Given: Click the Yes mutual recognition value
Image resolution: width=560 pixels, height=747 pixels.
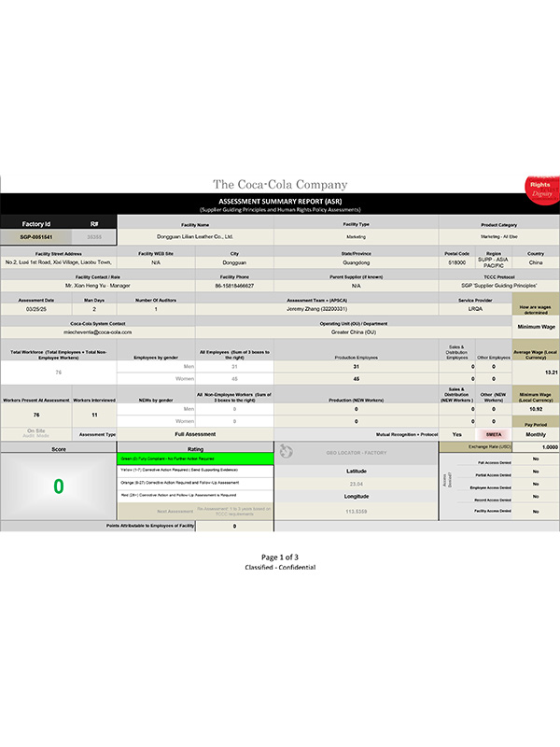Looking at the screenshot, I should pyautogui.click(x=456, y=434).
